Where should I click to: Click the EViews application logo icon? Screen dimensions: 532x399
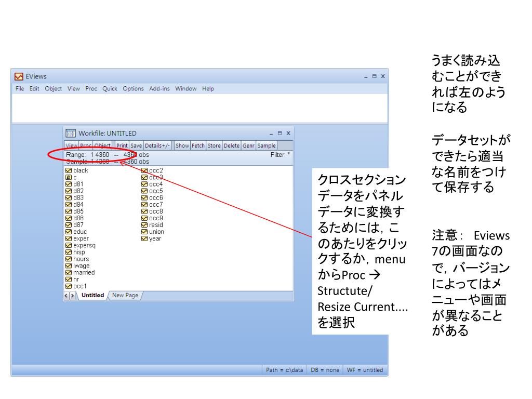click(19, 77)
